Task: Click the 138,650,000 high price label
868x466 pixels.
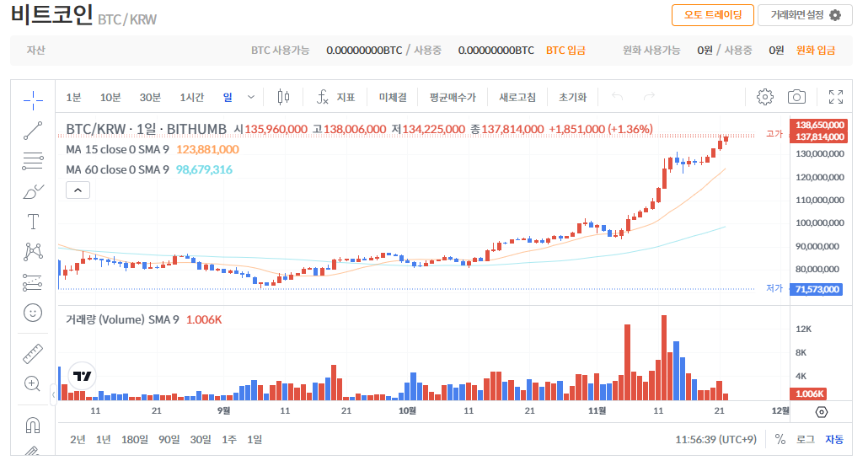Action: click(819, 125)
